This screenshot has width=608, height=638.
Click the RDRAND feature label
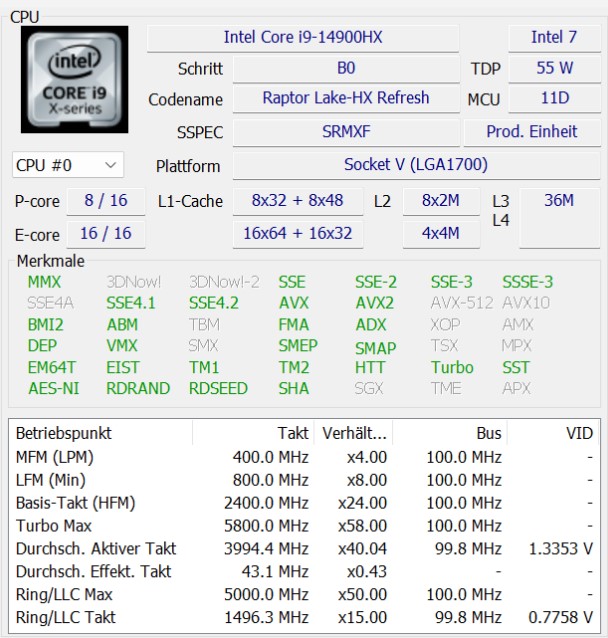tap(138, 389)
